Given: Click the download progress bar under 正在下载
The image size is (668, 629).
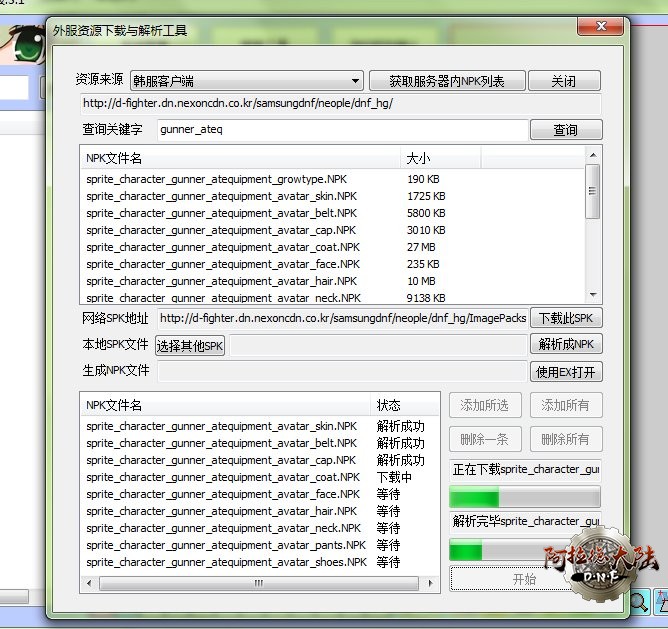Looking at the screenshot, I should (x=525, y=497).
